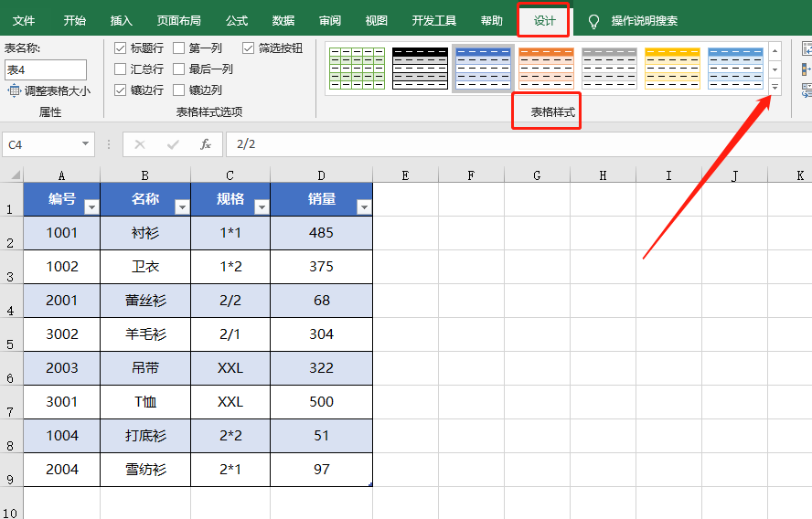
Task: Enable the 第一列 first column checkbox
Action: (178, 48)
